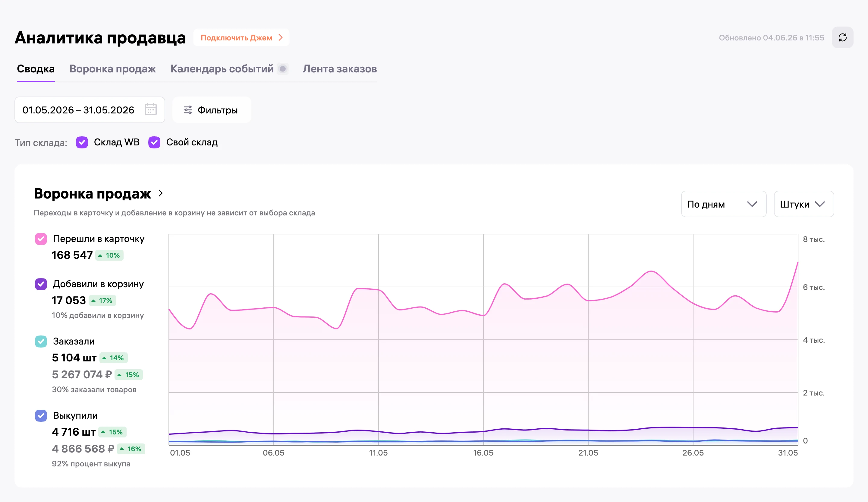Click the 5 104 шт orders value
Image resolution: width=868 pixels, height=502 pixels.
74,358
